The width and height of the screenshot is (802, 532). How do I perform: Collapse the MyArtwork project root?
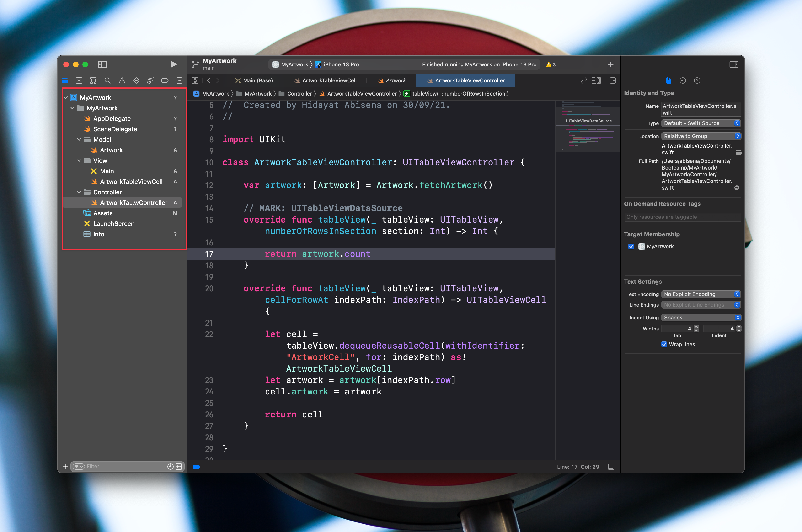tap(66, 98)
